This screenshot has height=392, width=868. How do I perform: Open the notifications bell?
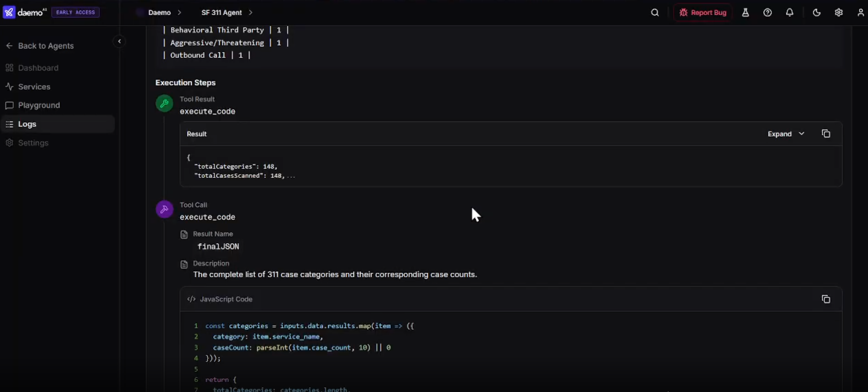pos(789,12)
